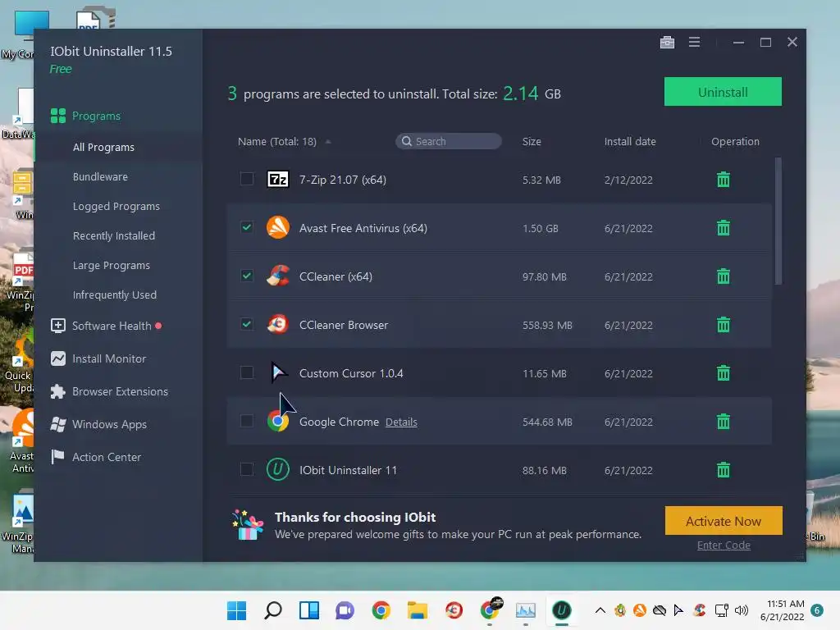Toggle the Name column sort arrow
Image resolution: width=840 pixels, height=630 pixels.
click(328, 141)
